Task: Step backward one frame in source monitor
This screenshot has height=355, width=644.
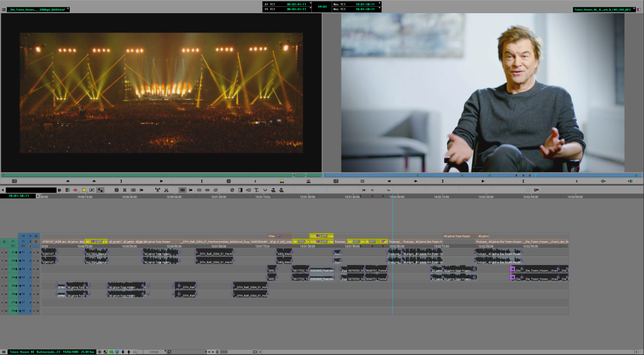Action: pos(67,181)
